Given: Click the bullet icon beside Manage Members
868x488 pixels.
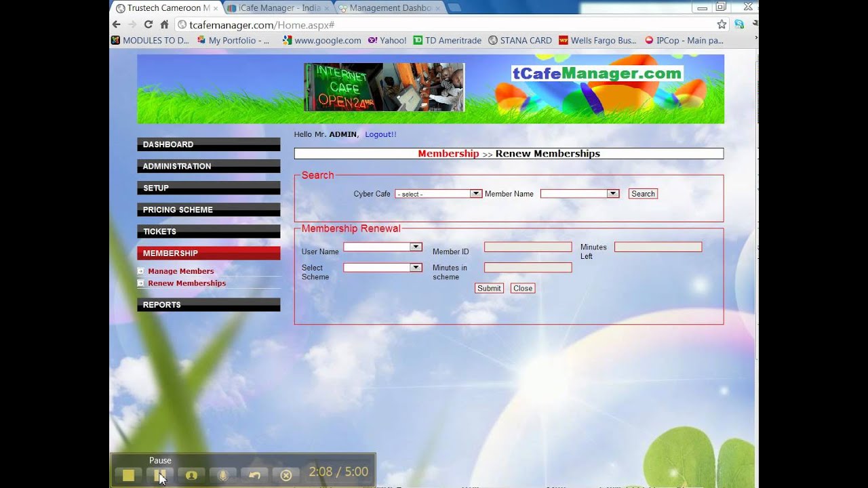Looking at the screenshot, I should [x=141, y=271].
